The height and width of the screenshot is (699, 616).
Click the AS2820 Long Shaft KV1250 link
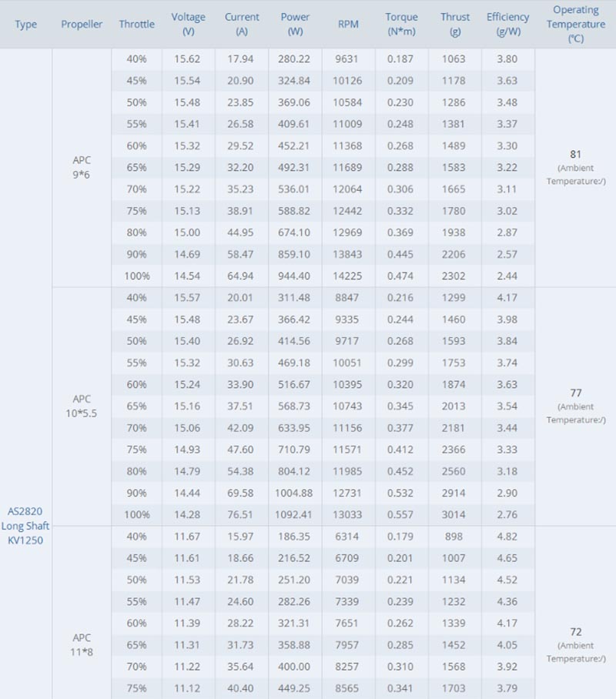[25, 526]
